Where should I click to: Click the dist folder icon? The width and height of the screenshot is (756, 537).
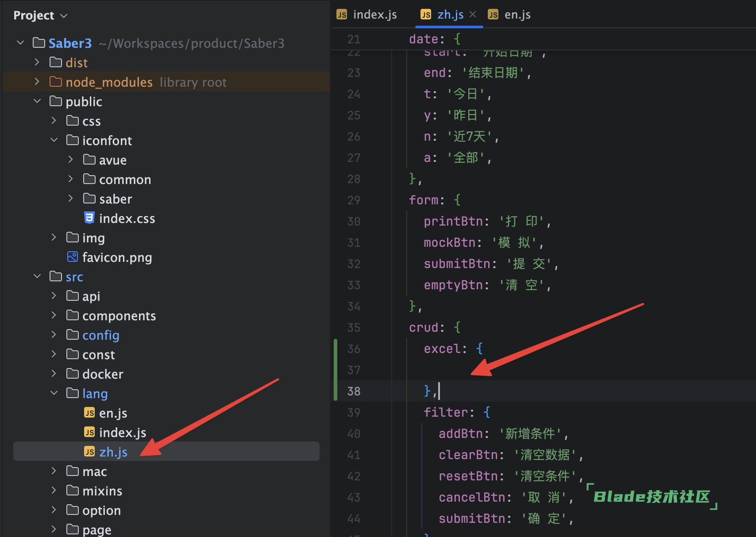click(56, 62)
